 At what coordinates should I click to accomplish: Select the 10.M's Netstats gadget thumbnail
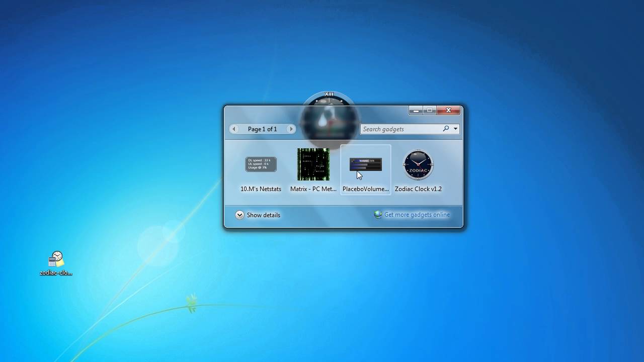tap(261, 164)
